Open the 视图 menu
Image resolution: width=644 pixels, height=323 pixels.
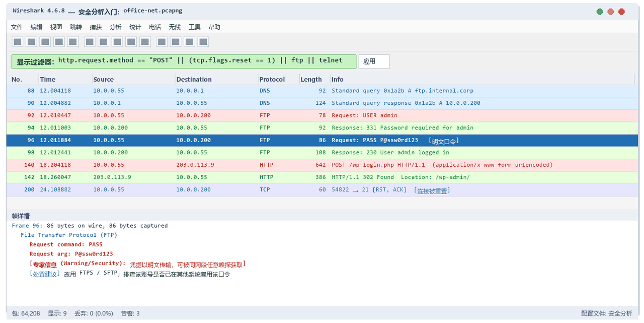pyautogui.click(x=56, y=27)
